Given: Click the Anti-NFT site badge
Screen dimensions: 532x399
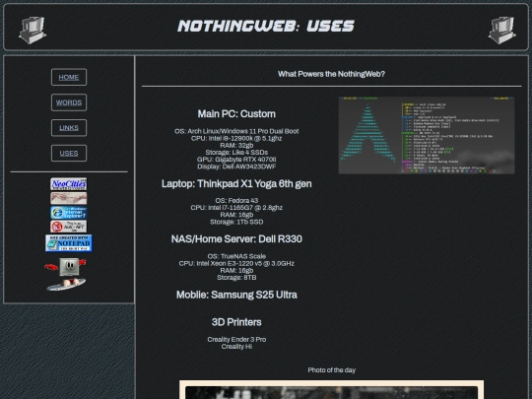Looking at the screenshot, I should 69,227.
